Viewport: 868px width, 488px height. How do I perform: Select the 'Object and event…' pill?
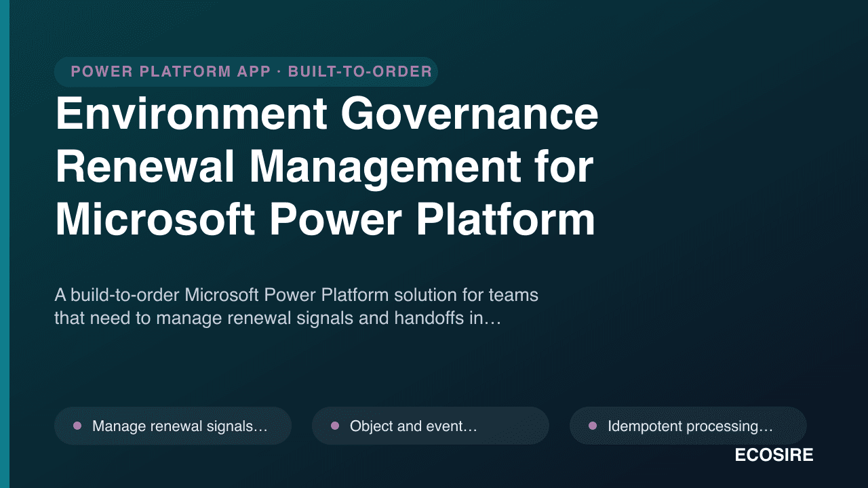click(431, 426)
